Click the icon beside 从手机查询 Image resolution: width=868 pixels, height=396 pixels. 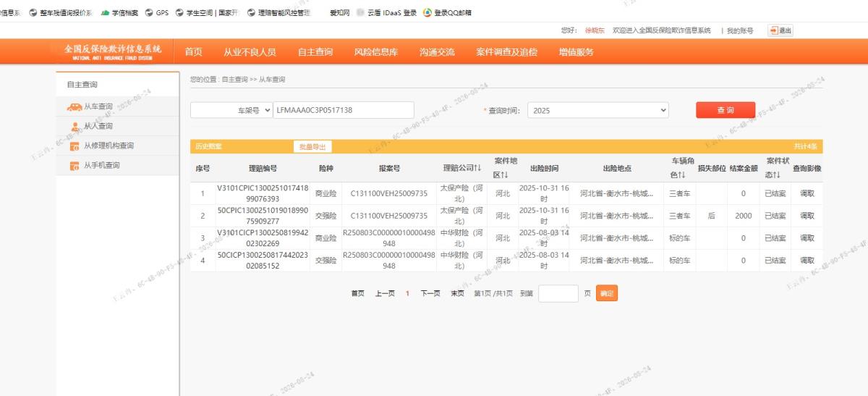pyautogui.click(x=75, y=166)
